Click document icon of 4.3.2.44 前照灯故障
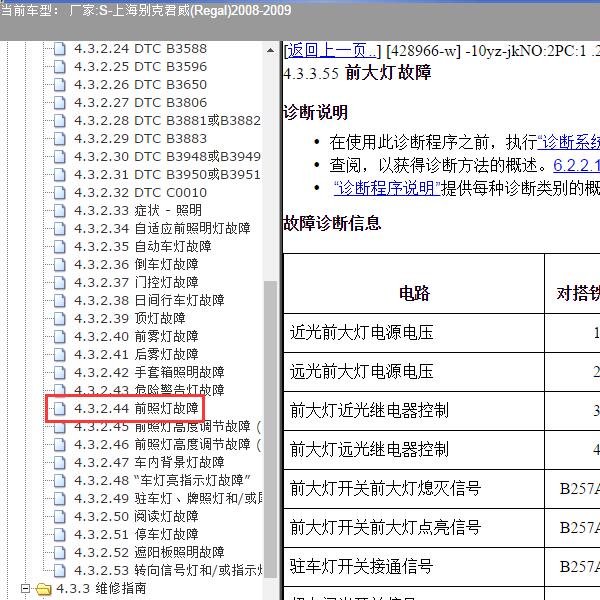The width and height of the screenshot is (600, 600). [x=59, y=408]
